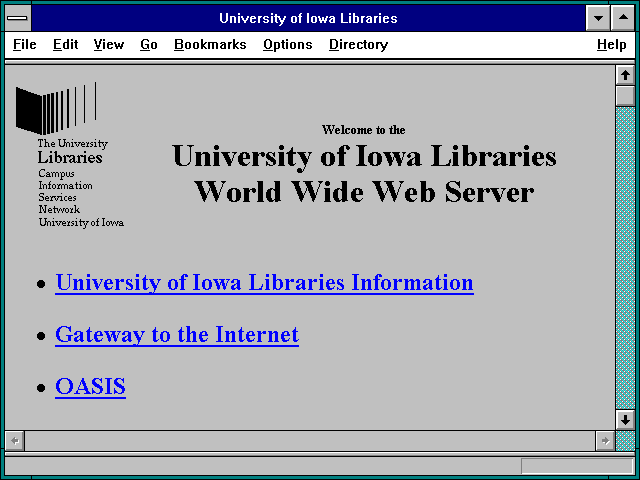The height and width of the screenshot is (480, 640).
Task: Maximize the window with up-arrow button
Action: [623, 18]
